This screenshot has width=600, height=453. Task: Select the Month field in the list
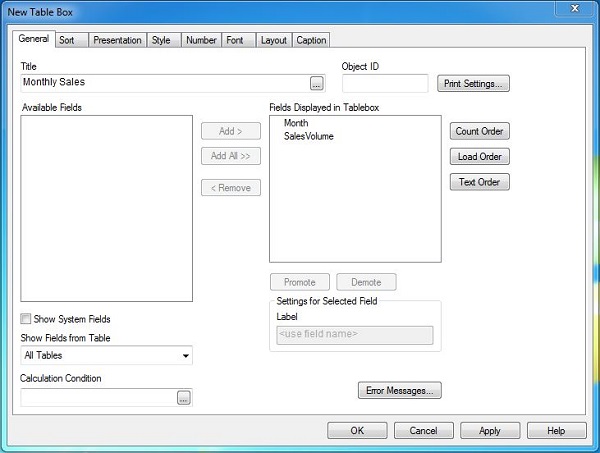pos(296,123)
